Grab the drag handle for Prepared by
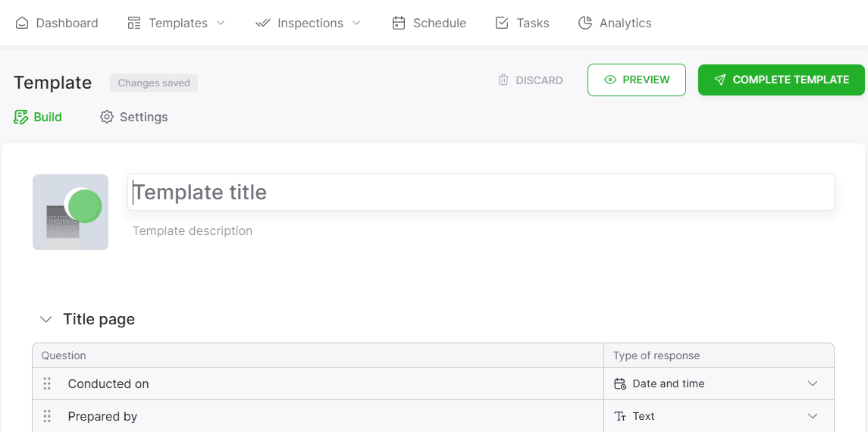This screenshot has height=432, width=868. tap(47, 417)
